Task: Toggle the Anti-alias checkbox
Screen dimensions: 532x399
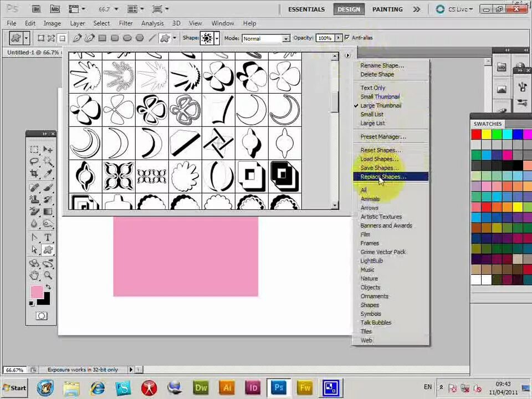Action: (x=347, y=38)
